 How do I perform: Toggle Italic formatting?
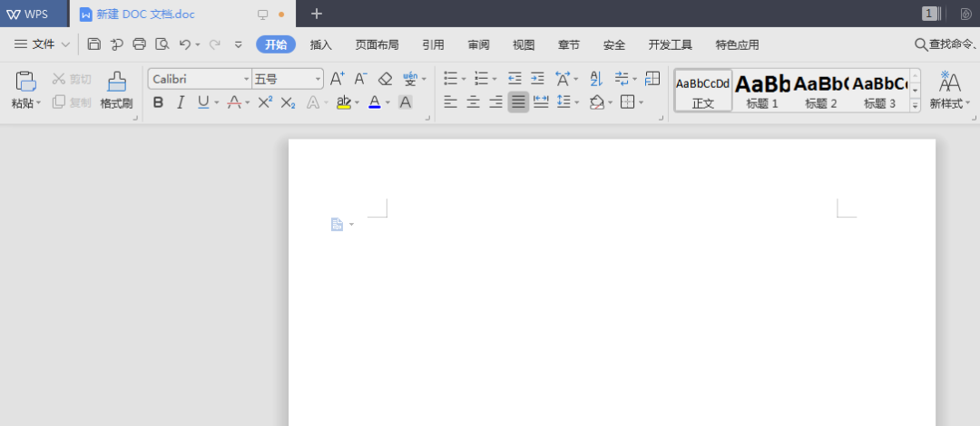tap(181, 102)
